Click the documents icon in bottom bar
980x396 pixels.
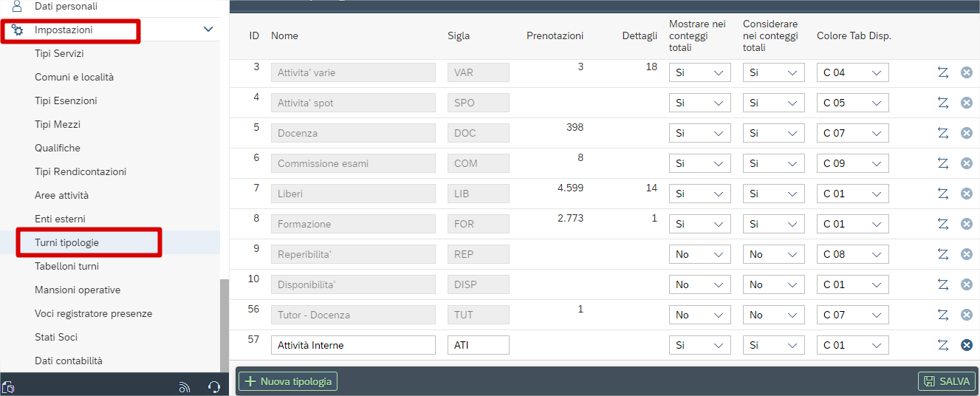click(9, 386)
